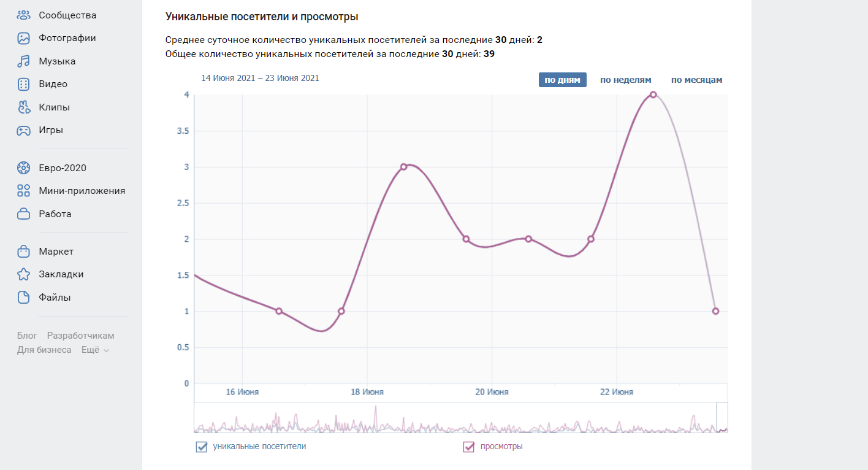
Task: Toggle the 'просмотры' checkbox
Action: (x=469, y=447)
